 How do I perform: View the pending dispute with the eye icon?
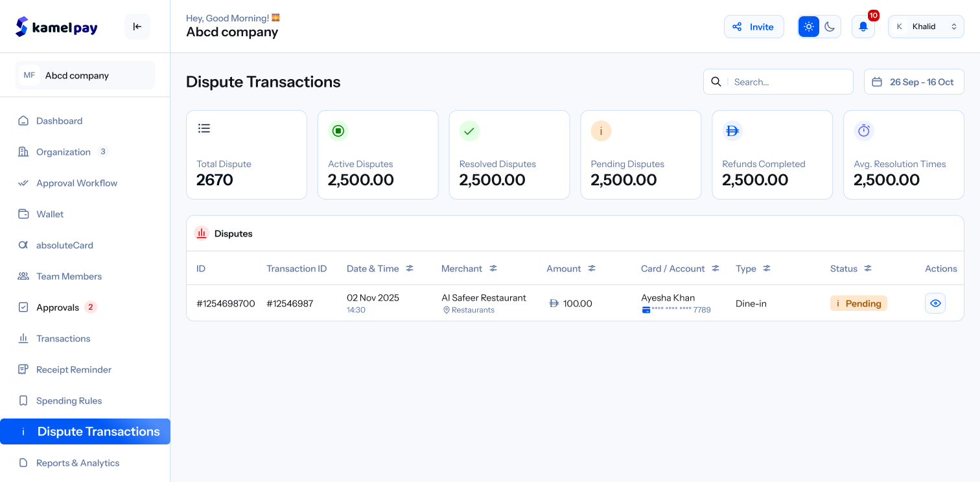point(935,303)
